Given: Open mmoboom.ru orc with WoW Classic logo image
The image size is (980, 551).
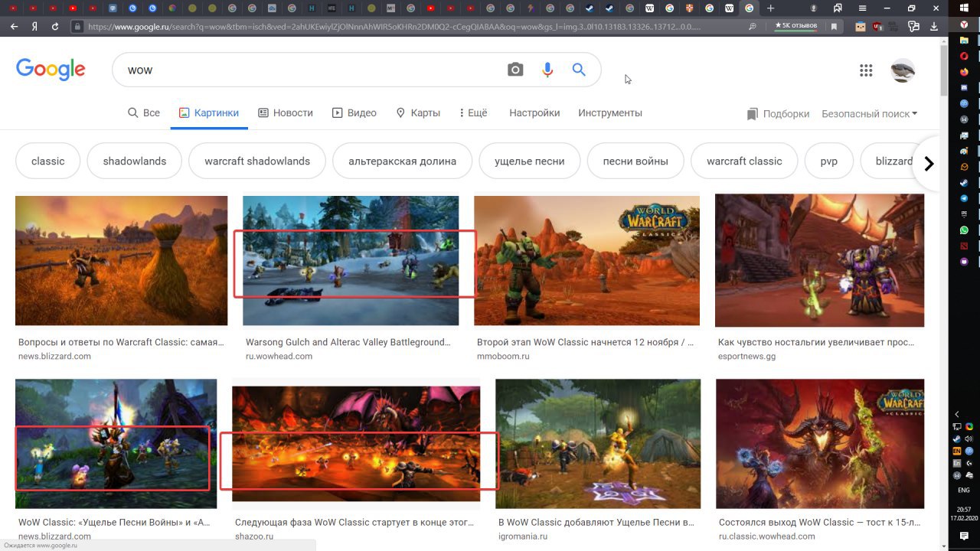Looking at the screenshot, I should pos(586,260).
